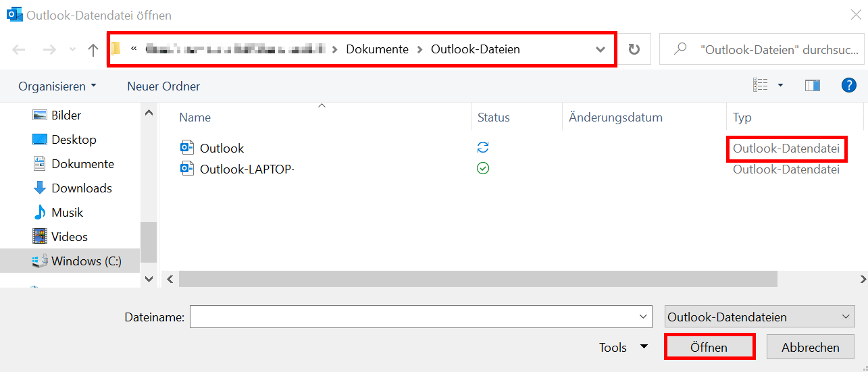868x372 pixels.
Task: Open the Tools dropdown menu
Action: coord(623,348)
